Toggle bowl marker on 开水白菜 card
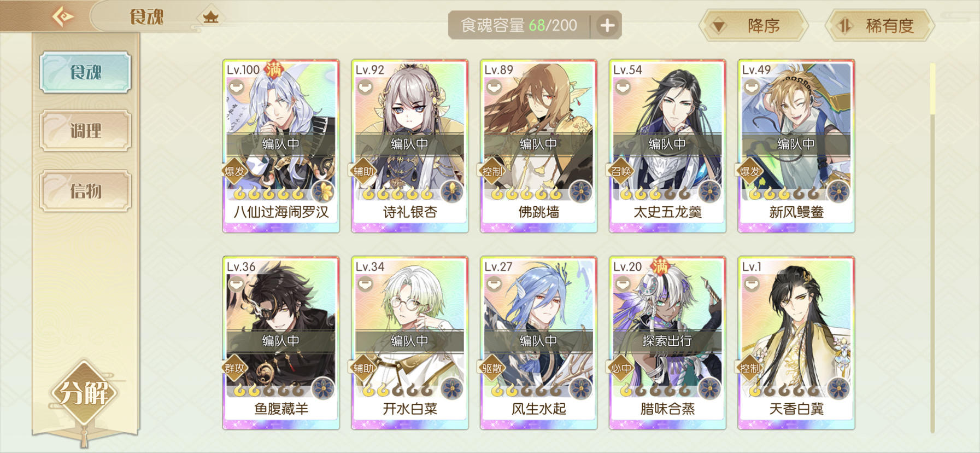980x453 pixels. click(365, 283)
